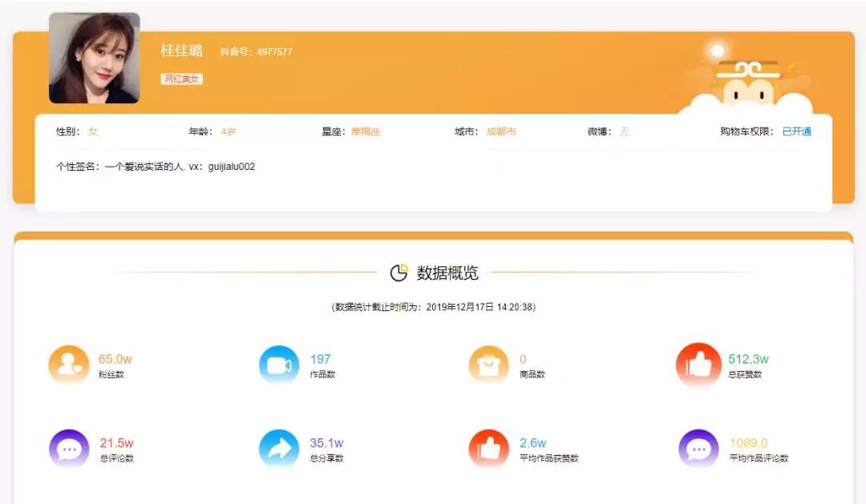Click the 总获赞数 label
Image resolution: width=866 pixels, height=504 pixels.
pyautogui.click(x=745, y=374)
